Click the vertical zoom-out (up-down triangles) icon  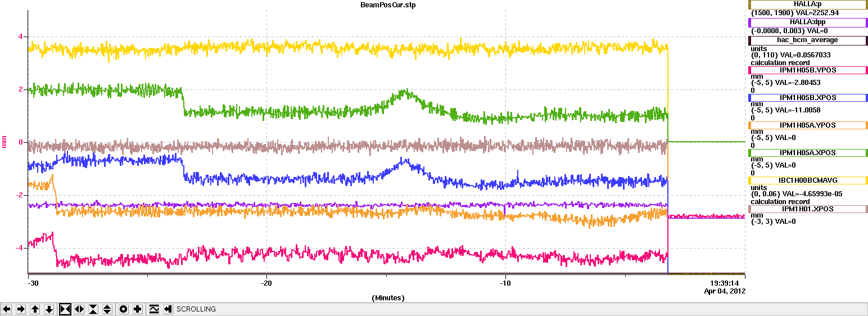click(107, 309)
